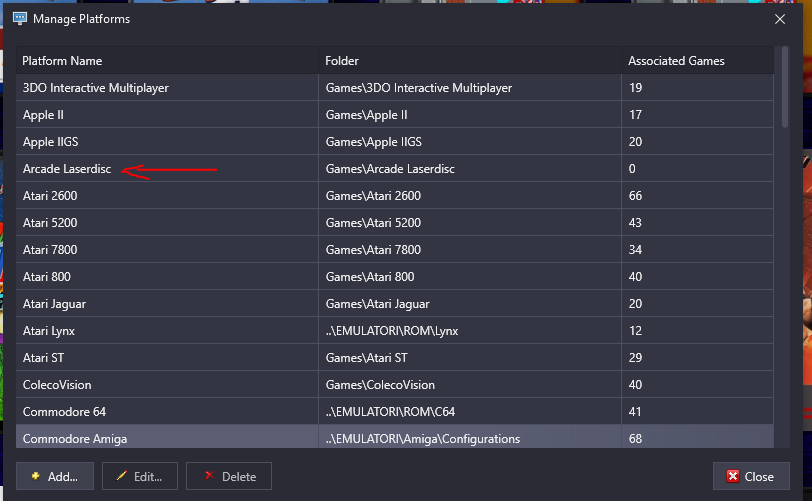Click folder cell Games\ColecoVision
812x501 pixels.
coord(470,384)
